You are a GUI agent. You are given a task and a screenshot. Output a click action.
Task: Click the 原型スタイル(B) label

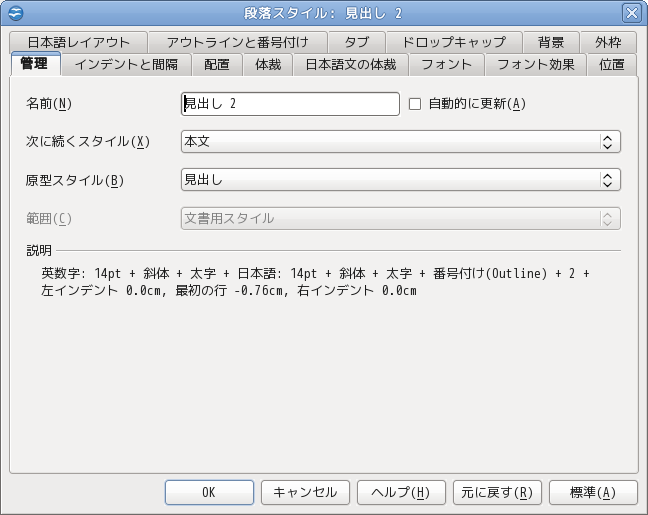click(74, 181)
